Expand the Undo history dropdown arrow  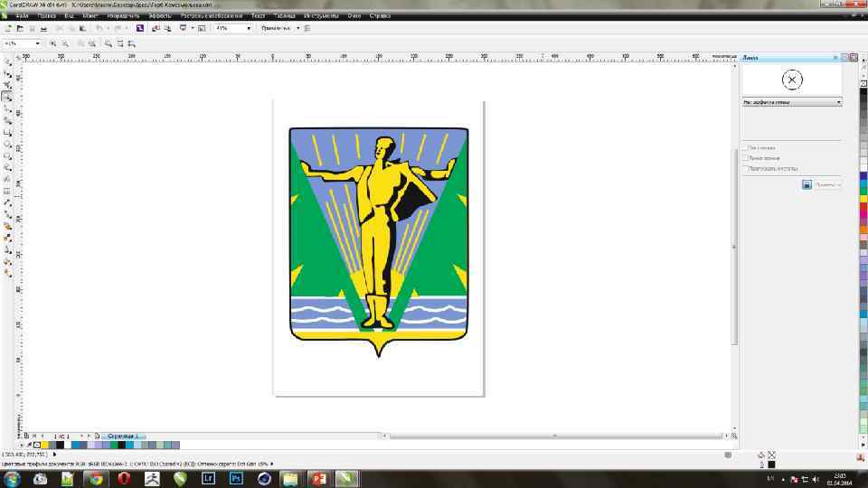(108, 28)
